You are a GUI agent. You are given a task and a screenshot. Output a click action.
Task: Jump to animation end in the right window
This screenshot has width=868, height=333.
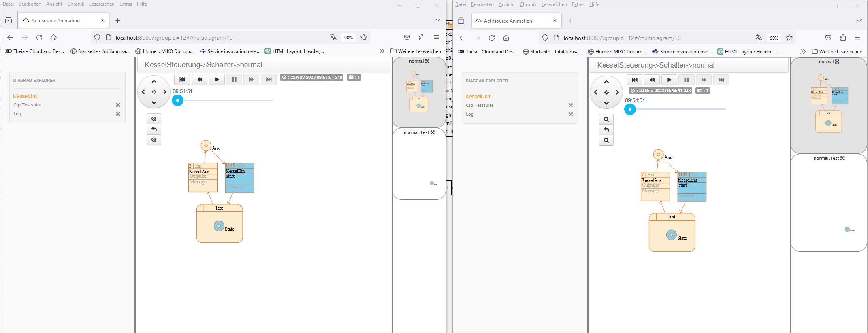(721, 80)
